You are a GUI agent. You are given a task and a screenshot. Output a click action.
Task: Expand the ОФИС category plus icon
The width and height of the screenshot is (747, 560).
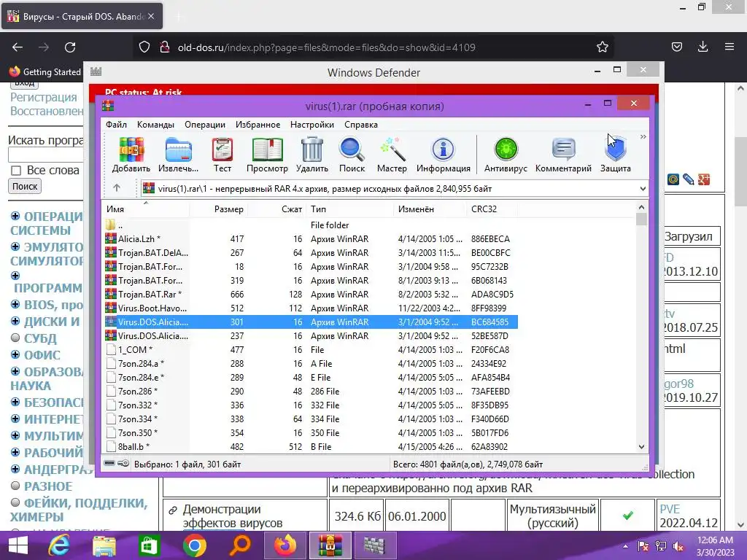pos(15,355)
